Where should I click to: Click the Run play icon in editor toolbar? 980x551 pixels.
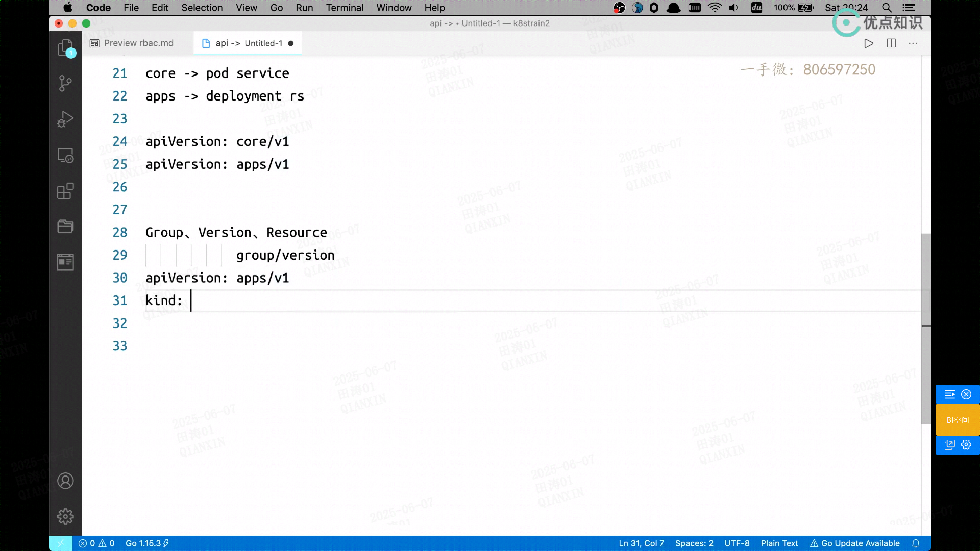coord(869,43)
